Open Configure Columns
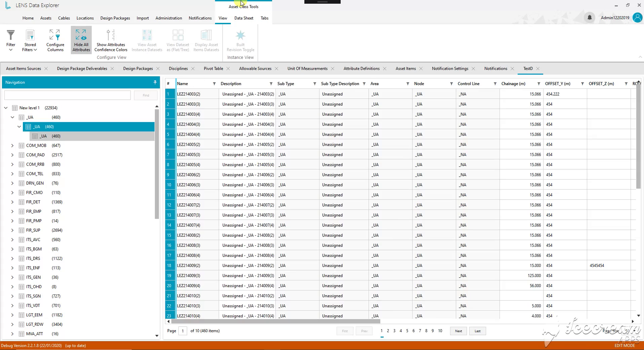The height and width of the screenshot is (350, 644). tap(55, 40)
